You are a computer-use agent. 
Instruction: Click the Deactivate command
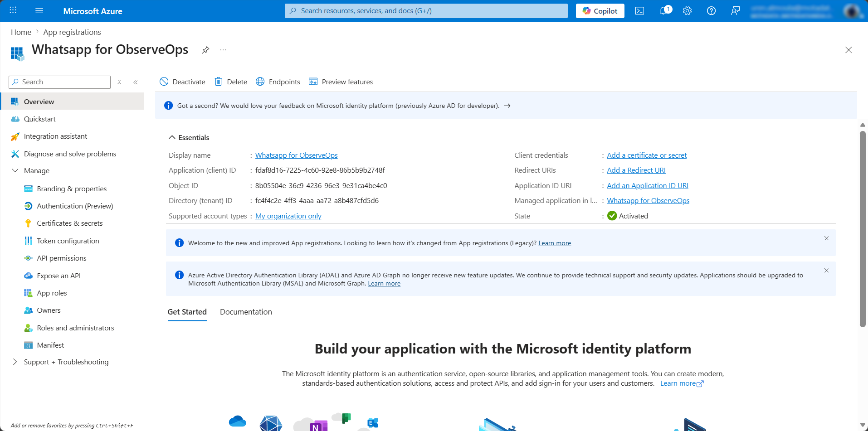[x=182, y=82]
